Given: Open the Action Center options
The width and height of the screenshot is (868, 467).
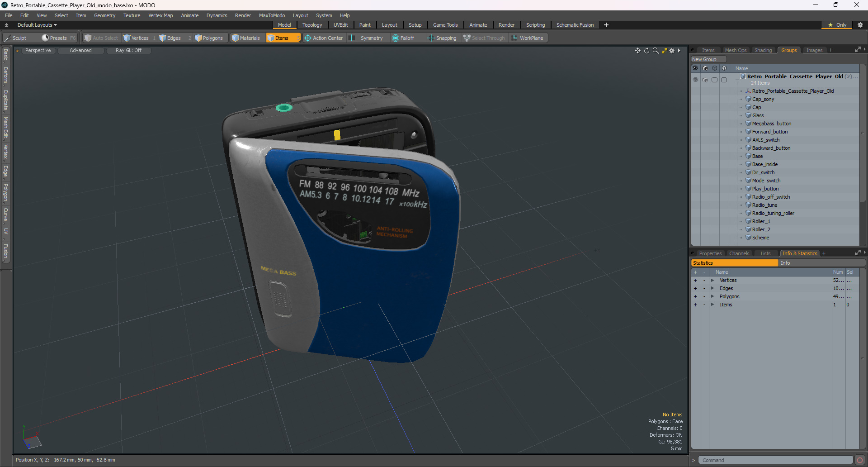Looking at the screenshot, I should pos(324,38).
